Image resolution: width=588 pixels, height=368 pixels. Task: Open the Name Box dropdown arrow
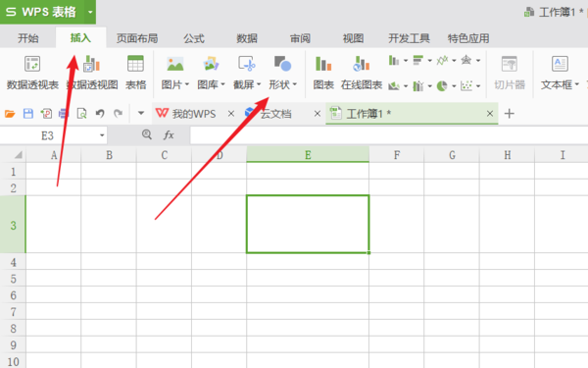point(102,135)
